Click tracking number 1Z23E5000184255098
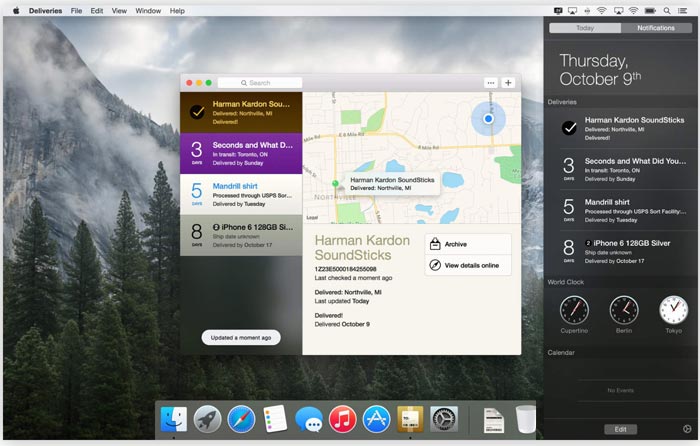The image size is (700, 446). pos(345,269)
